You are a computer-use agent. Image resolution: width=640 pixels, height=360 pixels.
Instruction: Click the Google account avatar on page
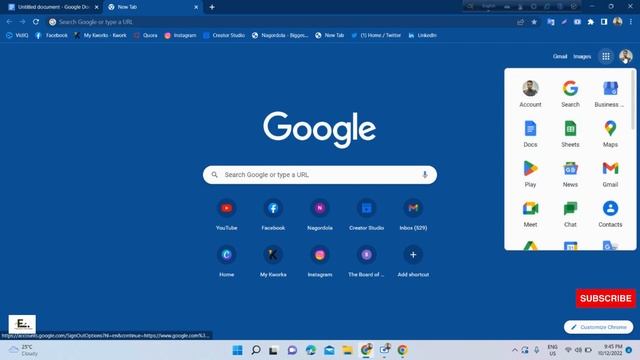(625, 56)
